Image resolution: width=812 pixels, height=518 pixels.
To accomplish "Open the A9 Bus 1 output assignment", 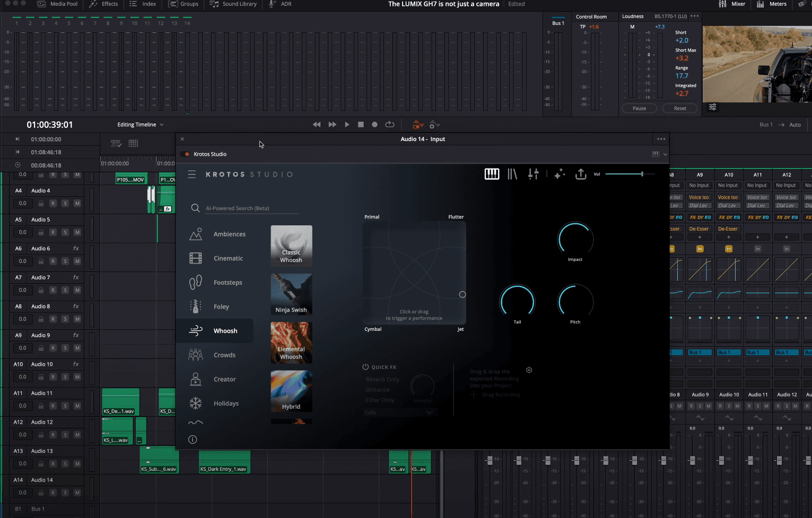I will pyautogui.click(x=700, y=353).
